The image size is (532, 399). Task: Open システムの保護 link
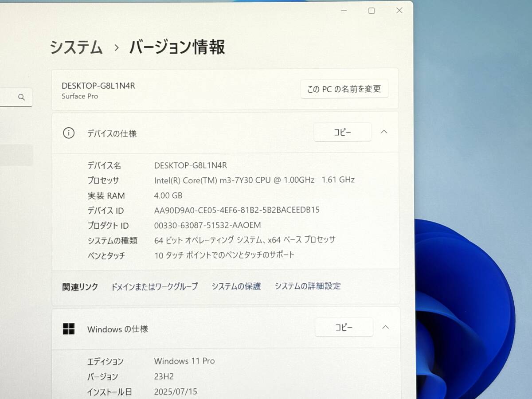tap(236, 286)
